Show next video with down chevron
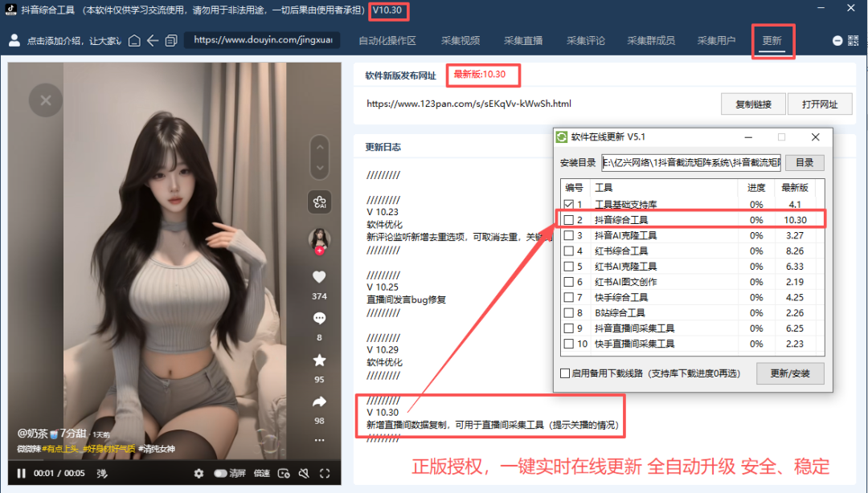This screenshot has width=868, height=493. pos(319,168)
